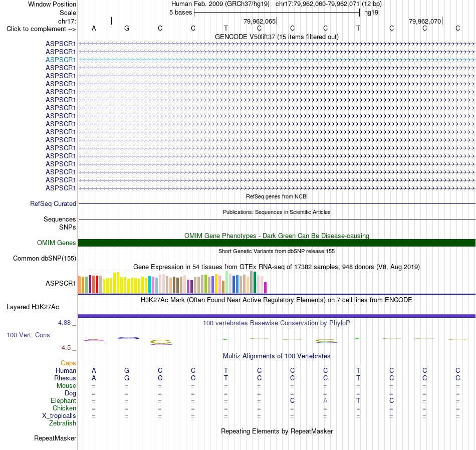Click the "79,962,065" coordinate marker
Screen dimensions: 476x450
pyautogui.click(x=260, y=21)
